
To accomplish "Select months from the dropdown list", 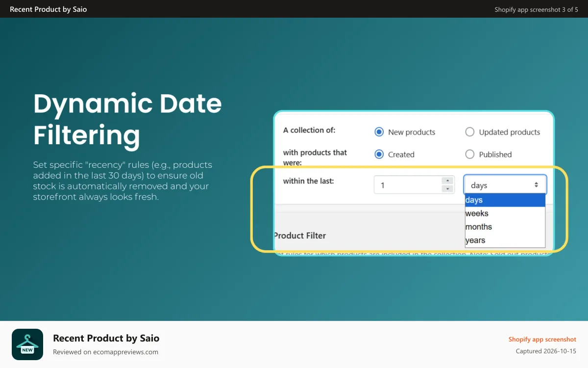I will (505, 227).
